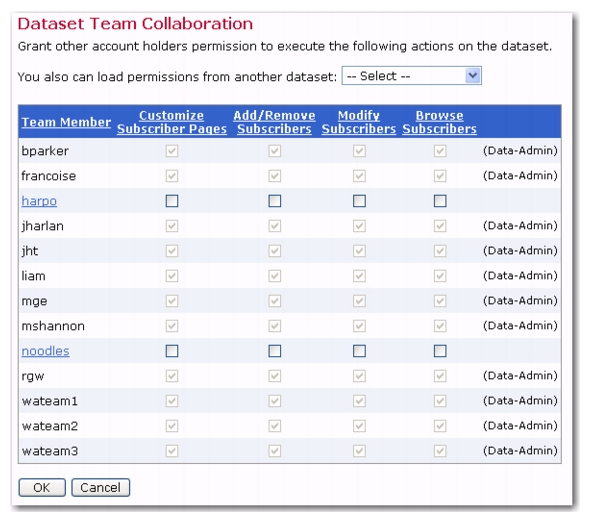This screenshot has height=514, width=590.
Task: Enable Customize Subscriber Pages for harpo
Action: pyautogui.click(x=172, y=201)
